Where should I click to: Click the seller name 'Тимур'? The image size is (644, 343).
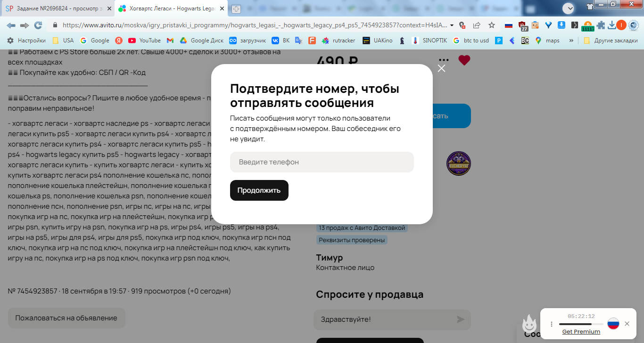click(x=330, y=257)
